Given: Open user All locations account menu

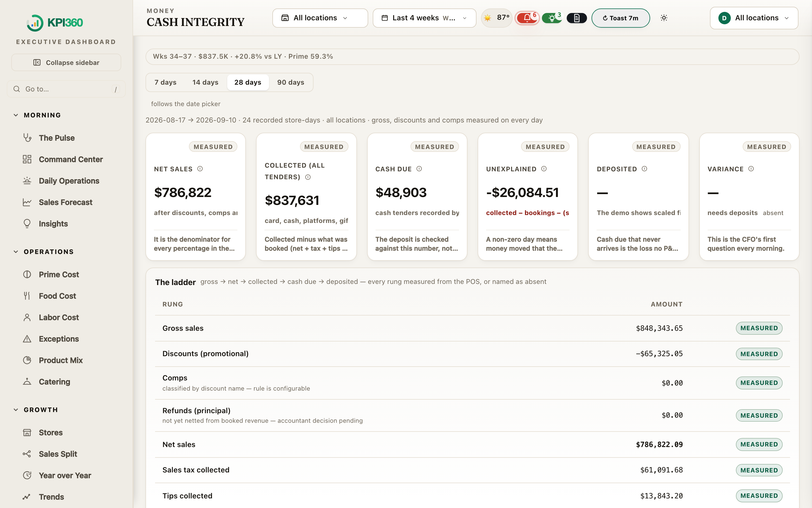Looking at the screenshot, I should click(x=754, y=18).
